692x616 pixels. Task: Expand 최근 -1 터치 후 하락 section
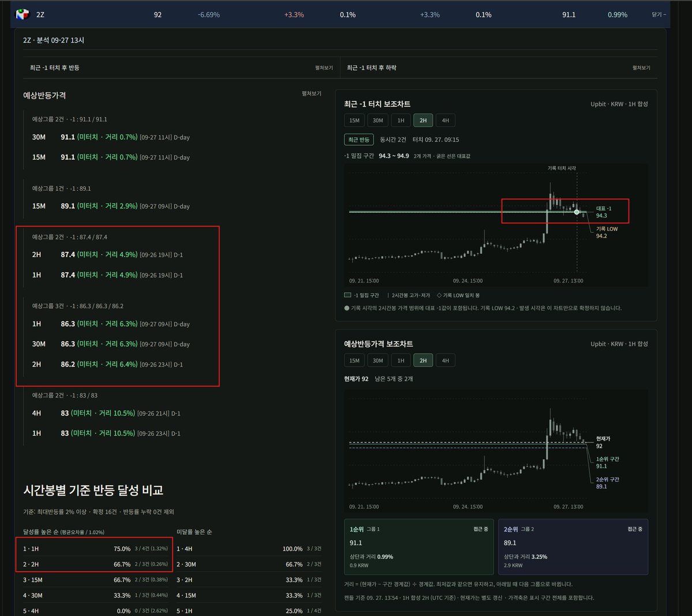[641, 68]
